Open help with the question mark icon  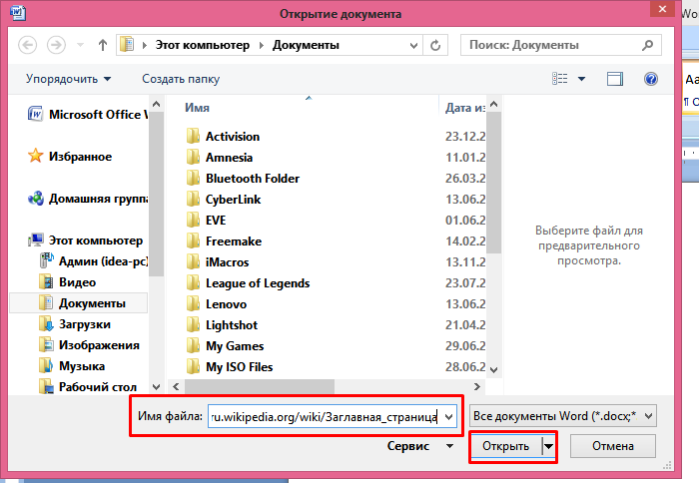651,79
